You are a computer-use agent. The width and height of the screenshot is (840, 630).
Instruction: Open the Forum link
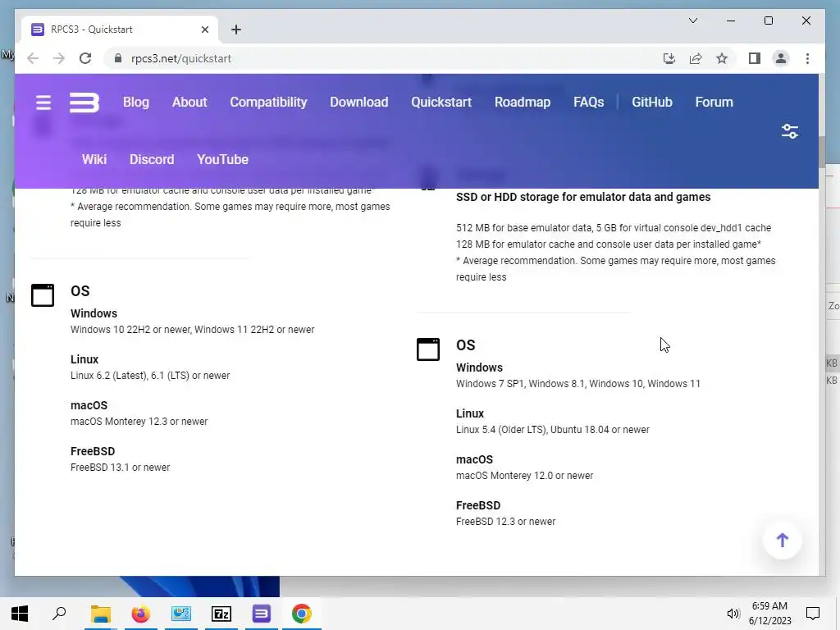pyautogui.click(x=714, y=103)
